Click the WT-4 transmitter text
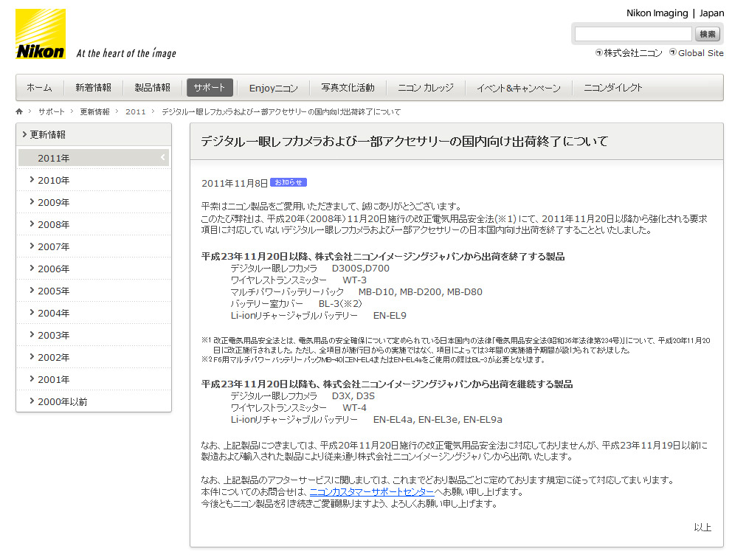The height and width of the screenshot is (560, 732). click(x=354, y=408)
